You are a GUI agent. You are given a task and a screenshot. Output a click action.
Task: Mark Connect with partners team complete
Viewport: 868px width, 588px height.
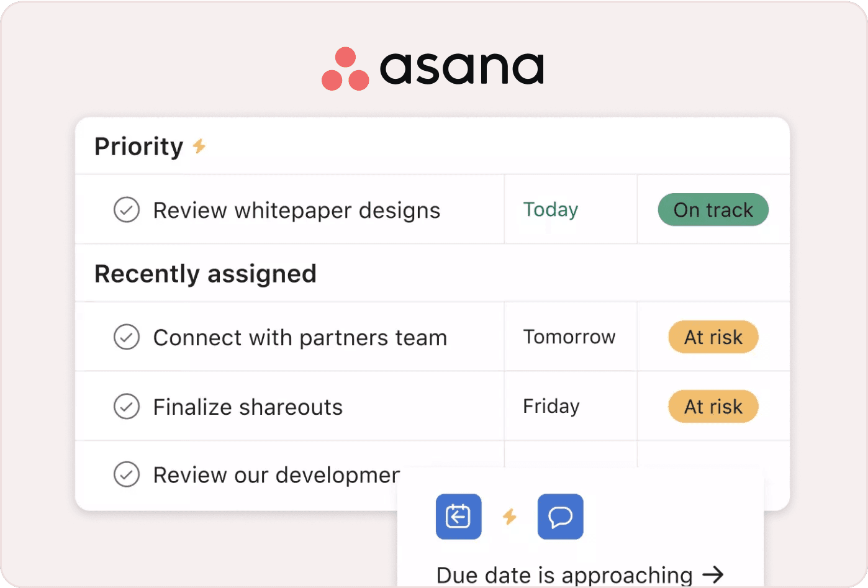[127, 337]
